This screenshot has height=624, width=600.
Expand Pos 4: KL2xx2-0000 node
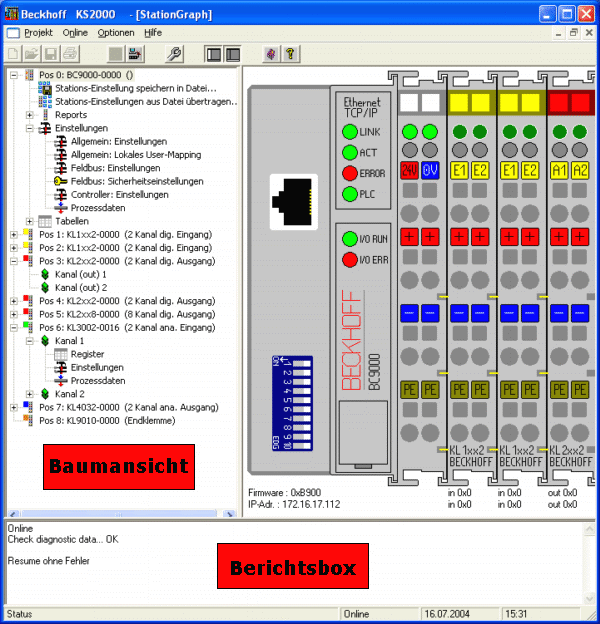[x=14, y=301]
